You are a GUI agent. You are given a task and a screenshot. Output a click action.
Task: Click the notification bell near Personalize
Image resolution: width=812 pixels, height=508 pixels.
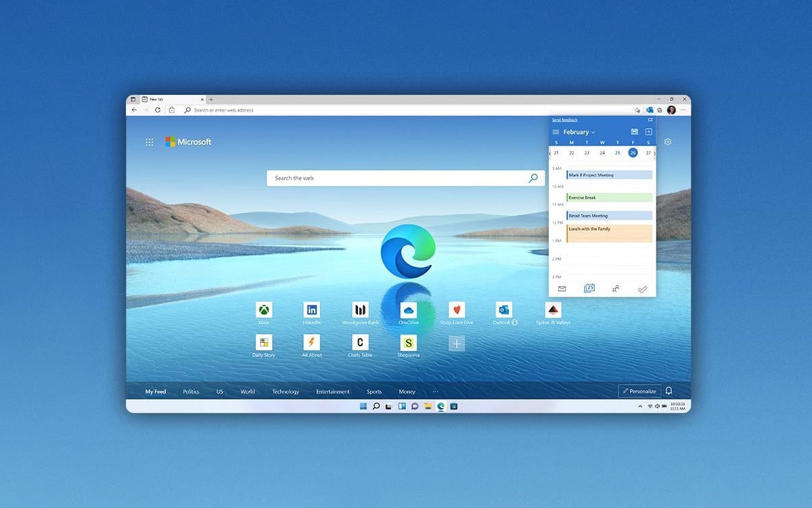coord(669,391)
